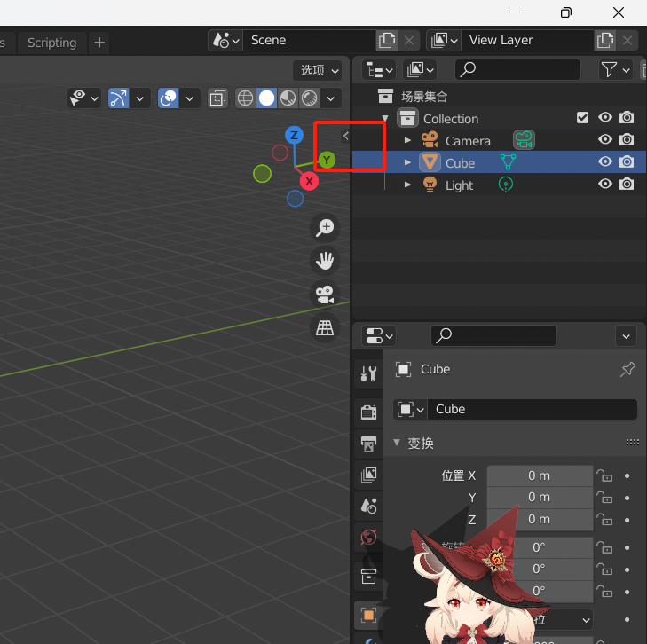
Task: Add a new workspace with plus button
Action: [x=99, y=43]
